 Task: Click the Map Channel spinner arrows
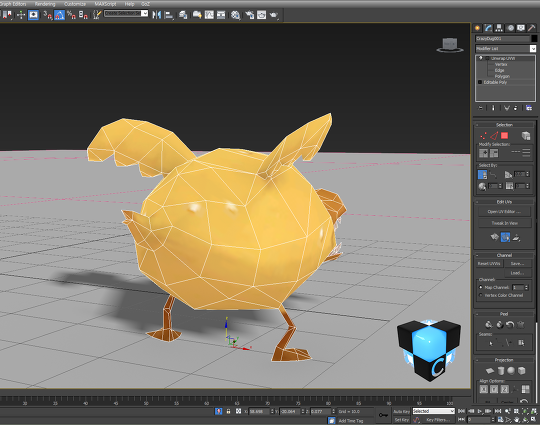pyautogui.click(x=527, y=287)
